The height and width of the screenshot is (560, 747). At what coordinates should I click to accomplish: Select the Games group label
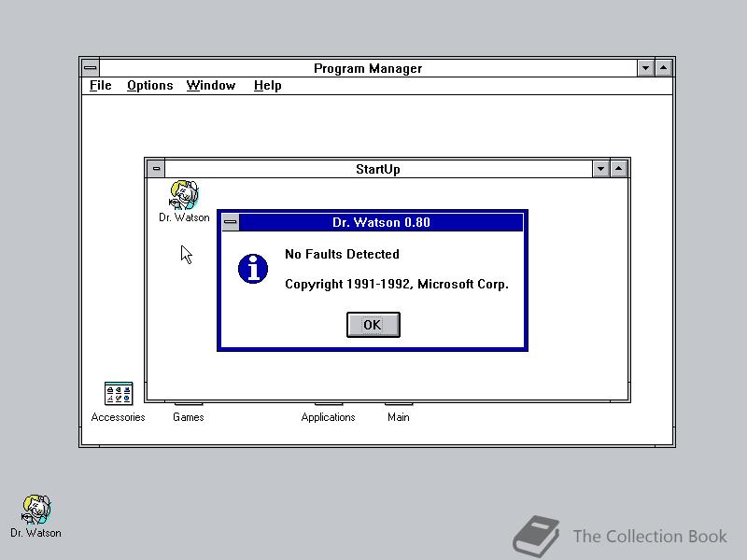[x=189, y=417]
